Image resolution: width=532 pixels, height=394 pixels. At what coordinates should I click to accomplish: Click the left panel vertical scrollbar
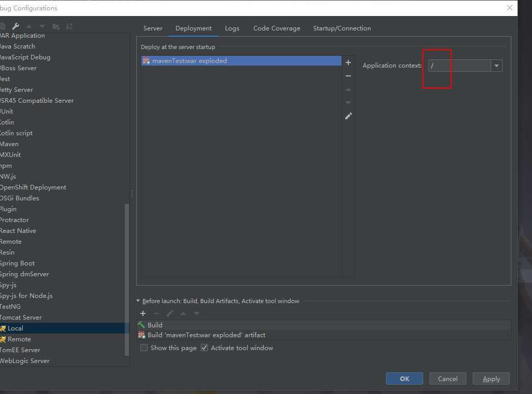click(x=127, y=279)
